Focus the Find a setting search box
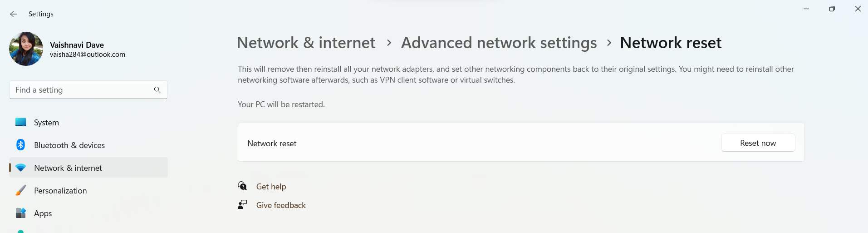This screenshot has height=233, width=868. point(82,90)
